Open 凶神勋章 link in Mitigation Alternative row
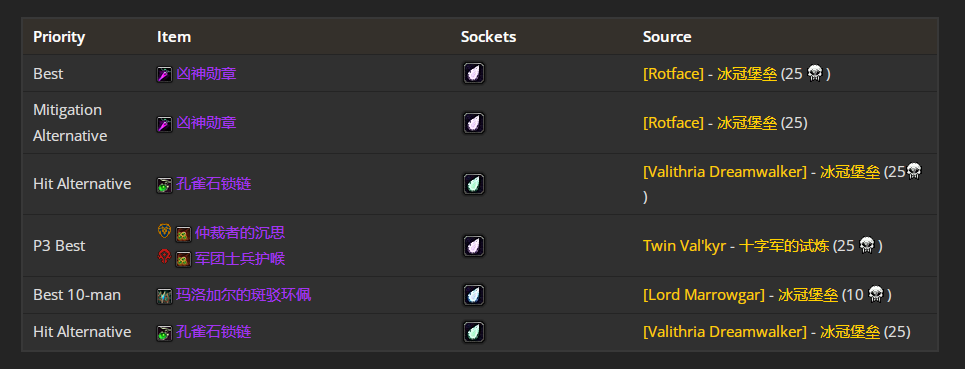Screen dimensions: 965x369 point(206,122)
